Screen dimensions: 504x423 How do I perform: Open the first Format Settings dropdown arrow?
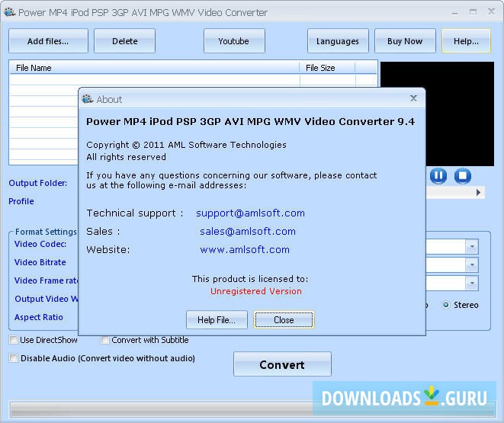472,247
